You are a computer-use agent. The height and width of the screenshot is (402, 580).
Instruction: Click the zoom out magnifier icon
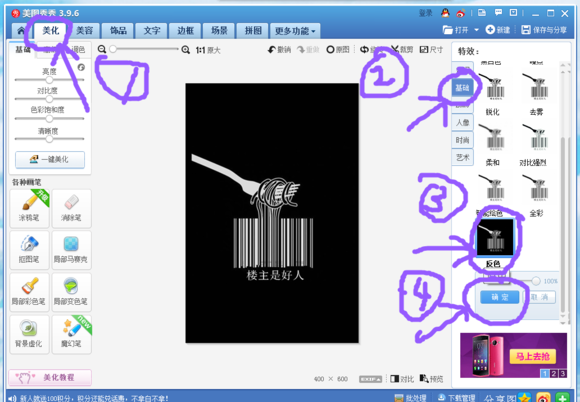(x=102, y=49)
